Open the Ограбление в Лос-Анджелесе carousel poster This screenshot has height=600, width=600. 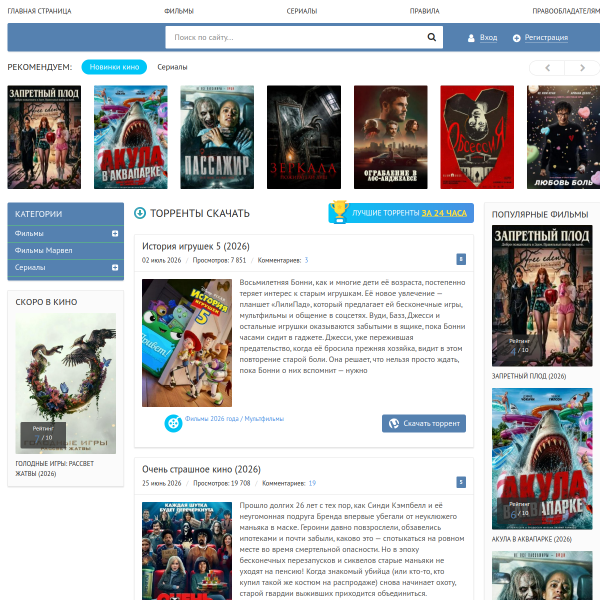tap(390, 137)
